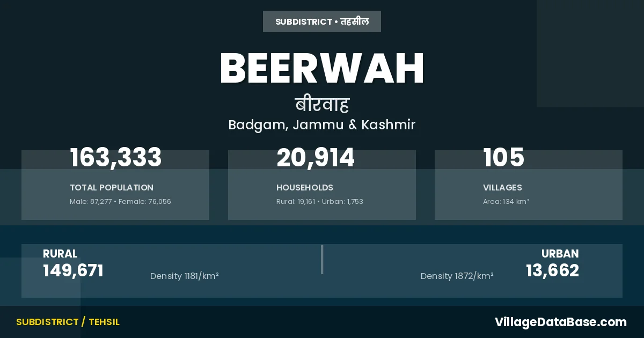Click the yellow SUBDISTRICT / TEHSIL footer label
644x338 pixels.
68,322
